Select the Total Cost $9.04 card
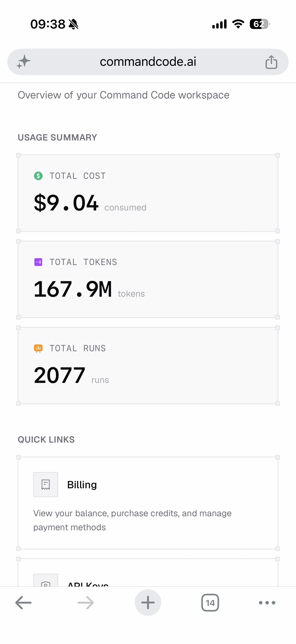Image resolution: width=296 pixels, height=644 pixels. pos(148,193)
